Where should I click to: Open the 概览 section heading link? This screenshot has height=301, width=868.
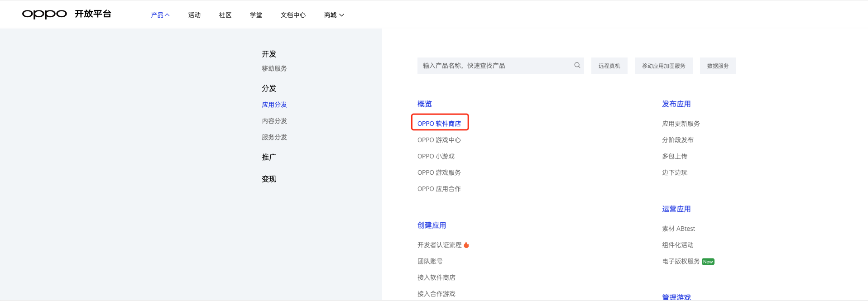pyautogui.click(x=425, y=104)
